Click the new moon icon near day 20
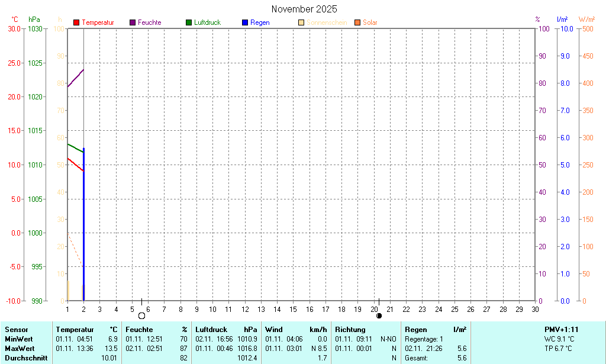606x364 pixels. click(x=379, y=315)
